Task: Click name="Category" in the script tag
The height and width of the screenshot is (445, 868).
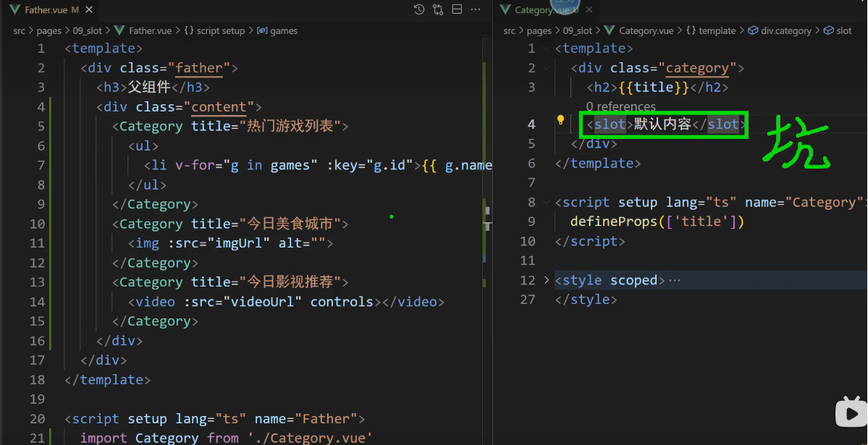Action: (804, 203)
